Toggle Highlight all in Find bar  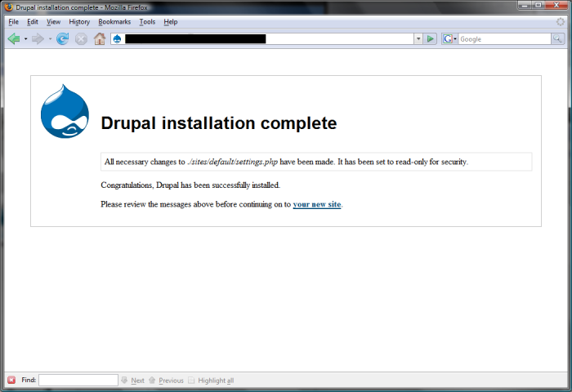[211, 381]
